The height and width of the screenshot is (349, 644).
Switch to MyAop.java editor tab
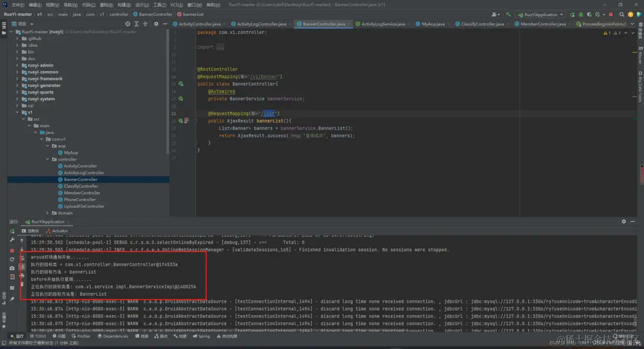tap(433, 24)
